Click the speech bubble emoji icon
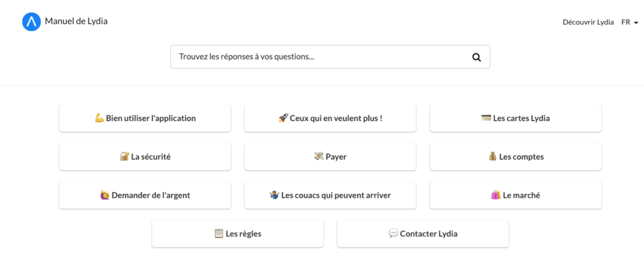 [394, 234]
